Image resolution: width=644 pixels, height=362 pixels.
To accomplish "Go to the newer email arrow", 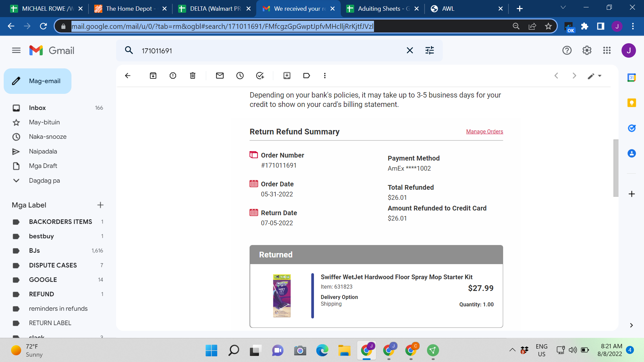I will 556,76.
